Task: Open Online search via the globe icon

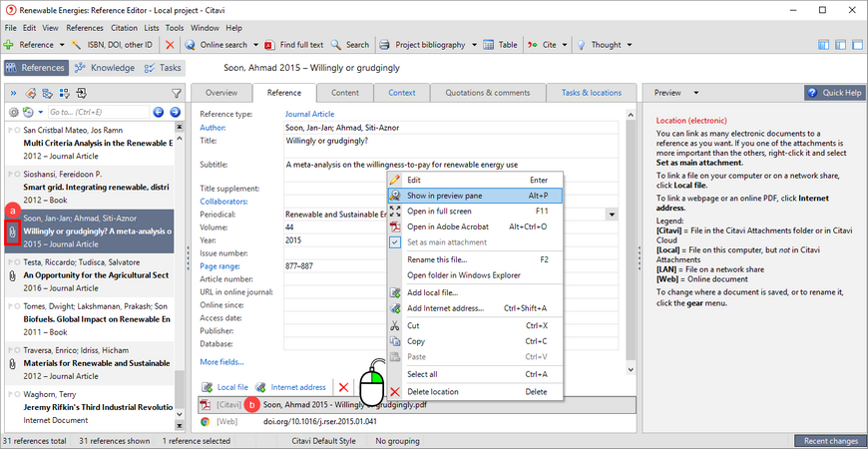Action: 190,45
